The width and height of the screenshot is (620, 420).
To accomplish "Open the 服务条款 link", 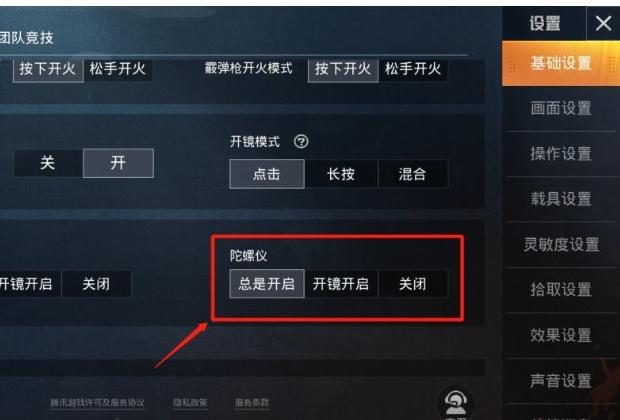I will point(252,403).
